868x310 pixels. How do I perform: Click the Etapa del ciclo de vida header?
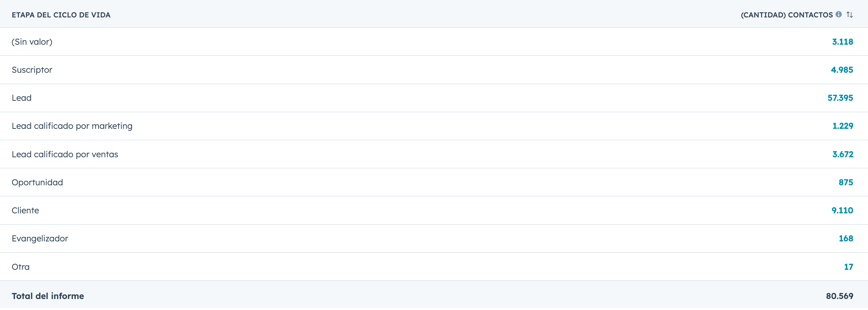pyautogui.click(x=61, y=15)
